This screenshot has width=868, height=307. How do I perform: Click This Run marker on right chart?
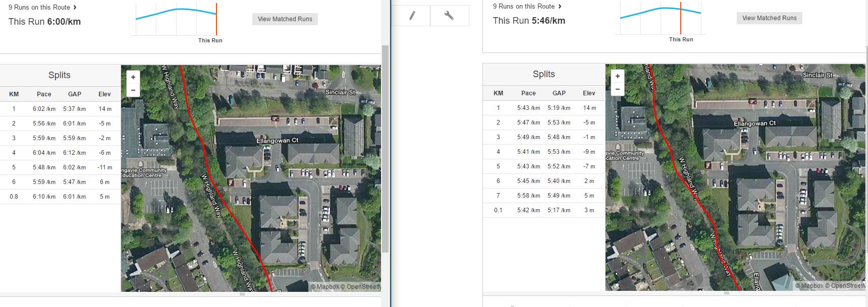pyautogui.click(x=681, y=18)
